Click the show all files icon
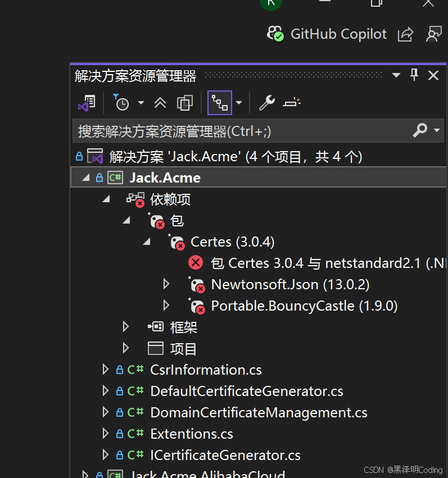 coord(185,103)
